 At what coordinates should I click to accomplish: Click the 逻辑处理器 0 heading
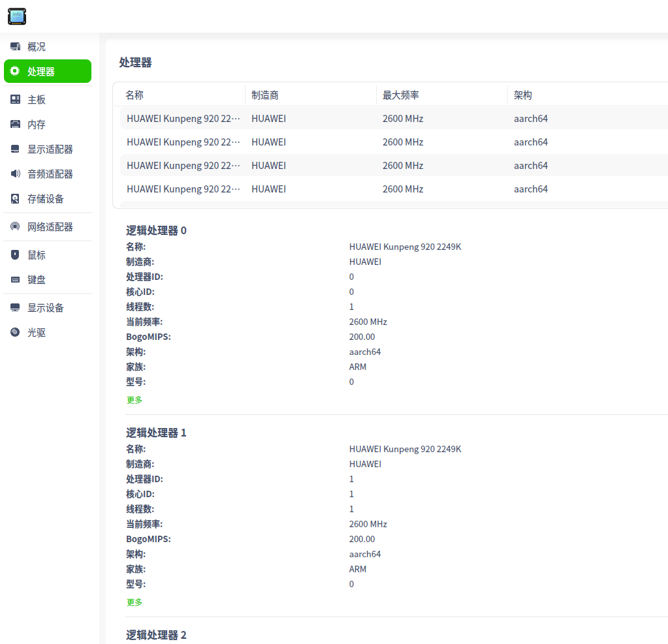coord(156,230)
